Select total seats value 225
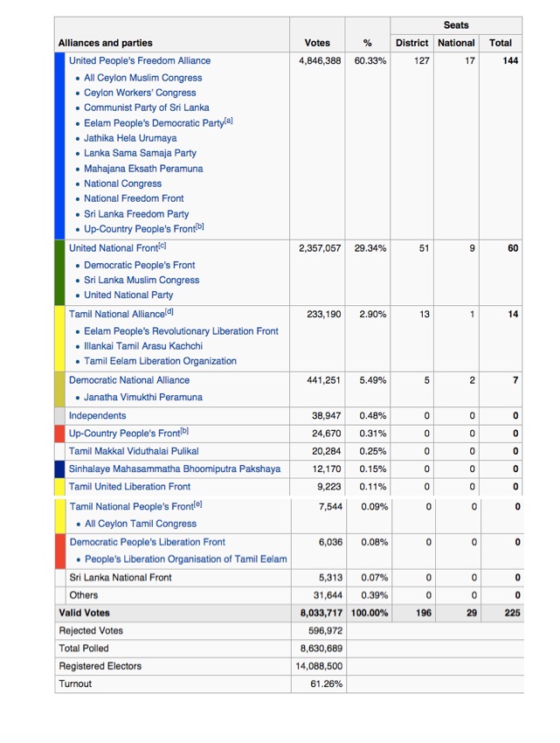This screenshot has height=743, width=560. (x=512, y=613)
